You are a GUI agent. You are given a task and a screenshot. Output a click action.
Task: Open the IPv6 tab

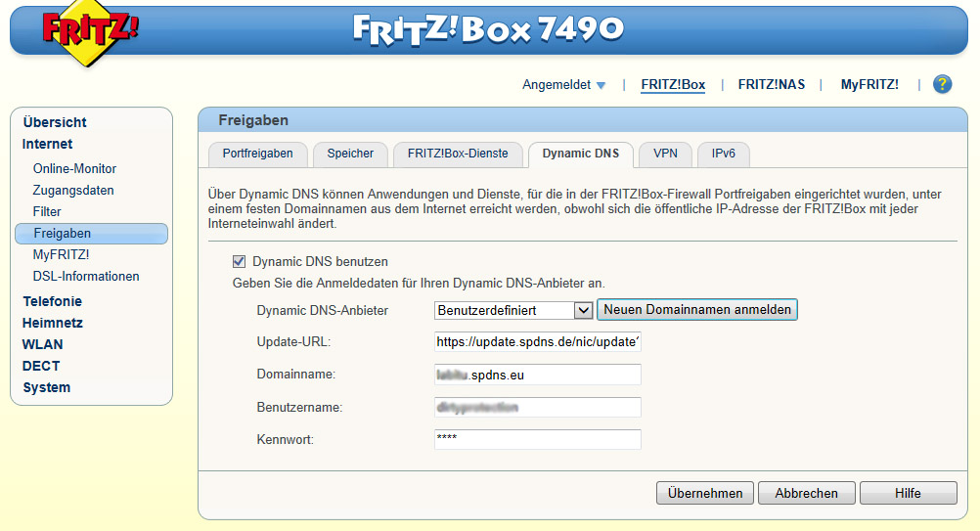pos(723,154)
